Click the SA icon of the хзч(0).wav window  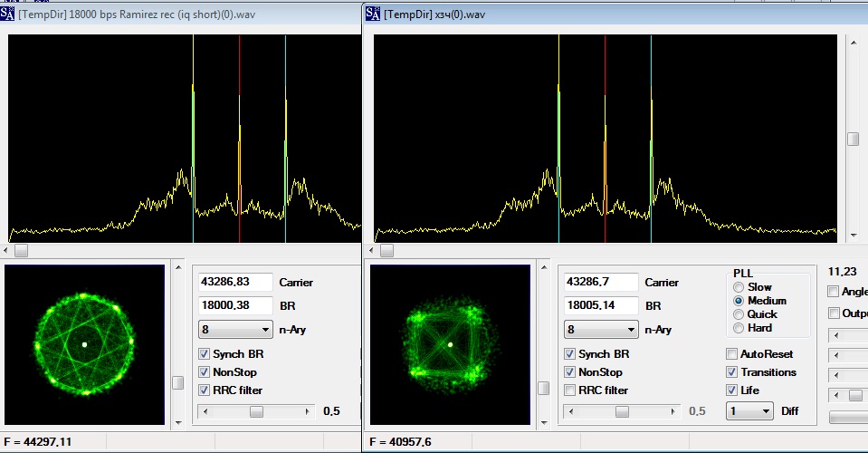[x=373, y=14]
